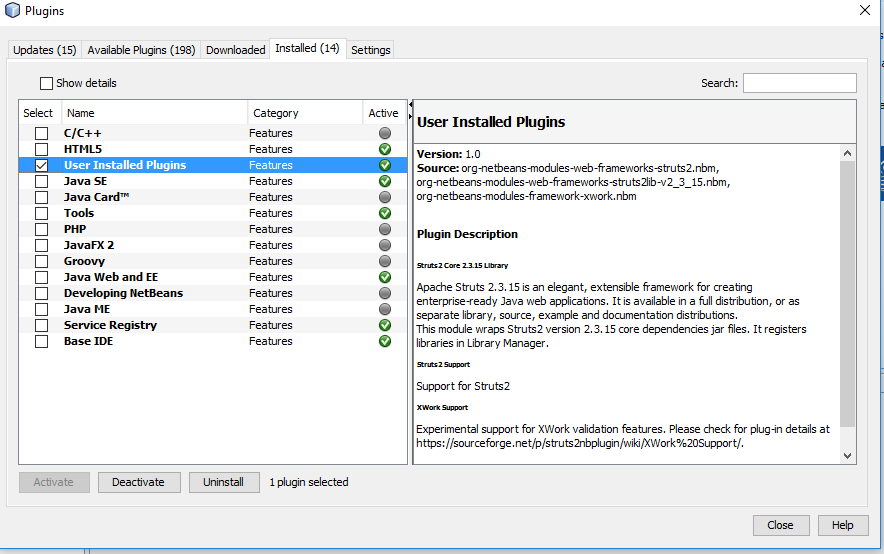Click the Plugins window cube icon
The width and height of the screenshot is (884, 554).
12,11
